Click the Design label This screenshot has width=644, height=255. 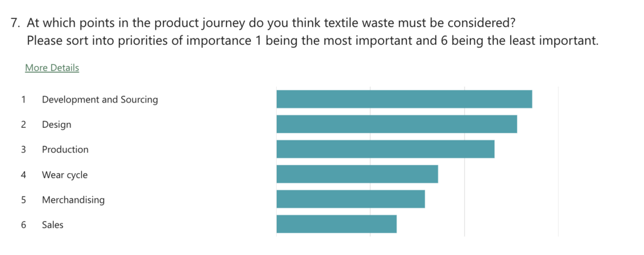tap(57, 125)
